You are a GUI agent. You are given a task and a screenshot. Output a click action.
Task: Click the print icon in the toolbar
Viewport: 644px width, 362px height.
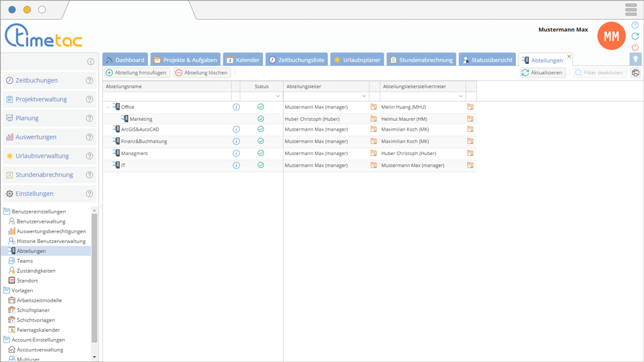[635, 73]
